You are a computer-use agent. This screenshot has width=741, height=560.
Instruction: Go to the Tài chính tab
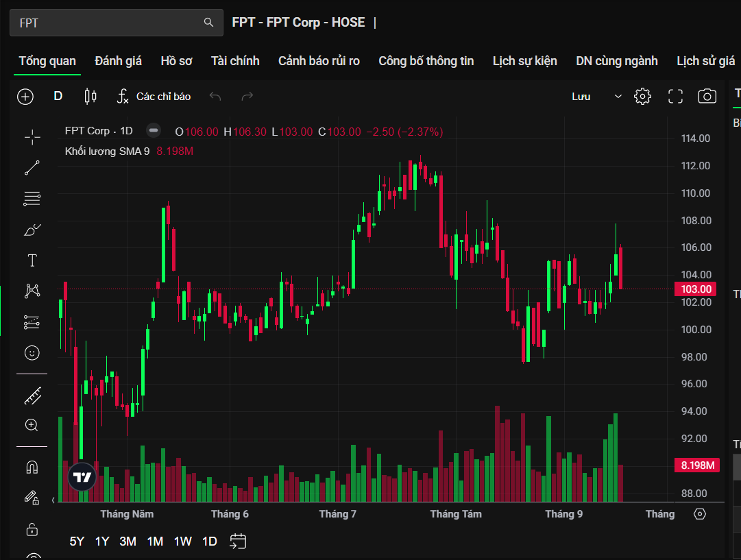coord(235,61)
